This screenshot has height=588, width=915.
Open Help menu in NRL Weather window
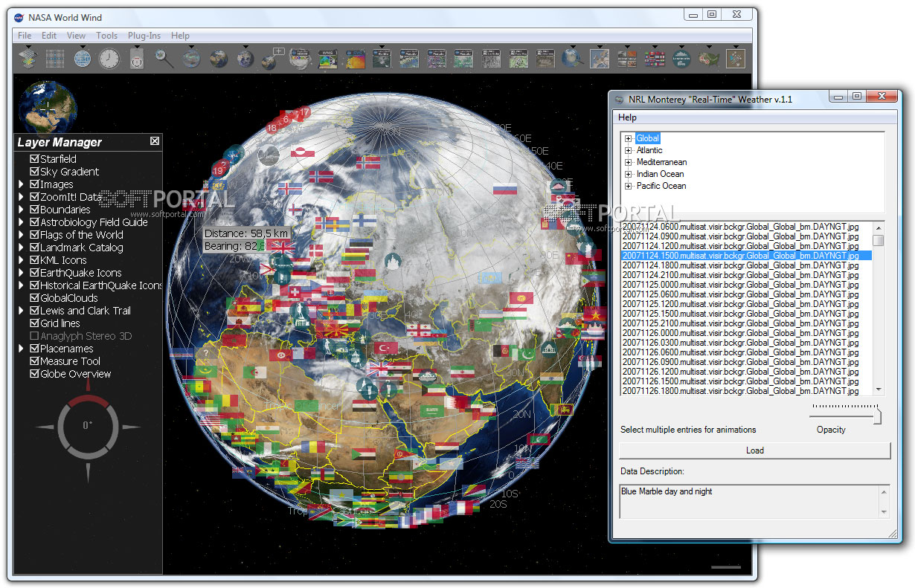(627, 117)
